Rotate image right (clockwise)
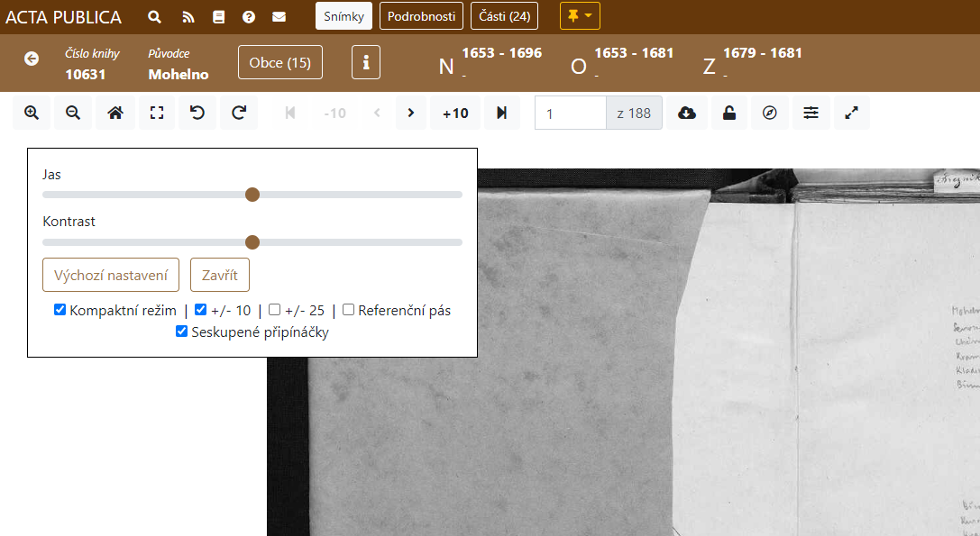The image size is (980, 536). coord(239,113)
